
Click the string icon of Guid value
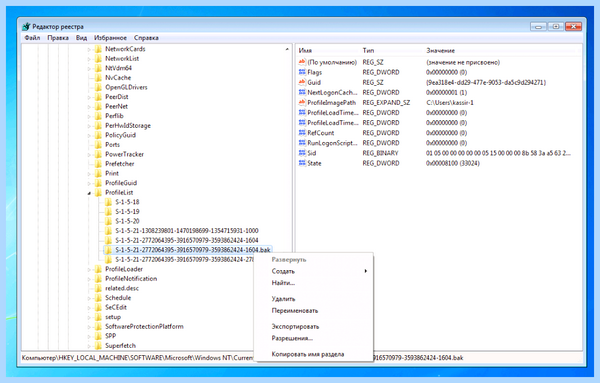point(302,82)
